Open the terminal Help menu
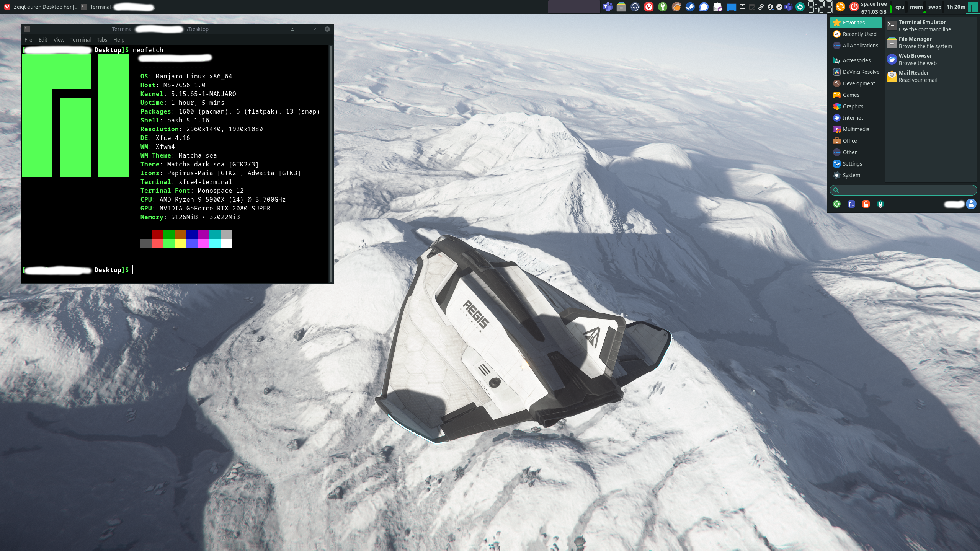This screenshot has width=980, height=551. (x=119, y=40)
